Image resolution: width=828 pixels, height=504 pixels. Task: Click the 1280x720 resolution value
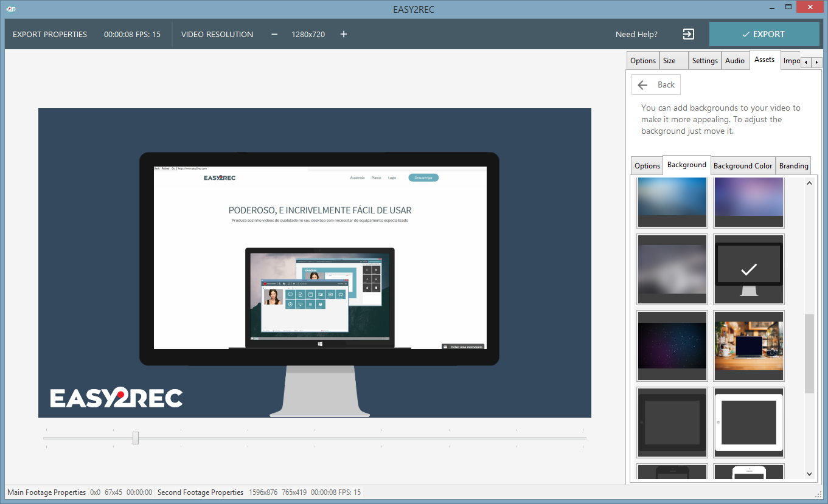pyautogui.click(x=308, y=34)
